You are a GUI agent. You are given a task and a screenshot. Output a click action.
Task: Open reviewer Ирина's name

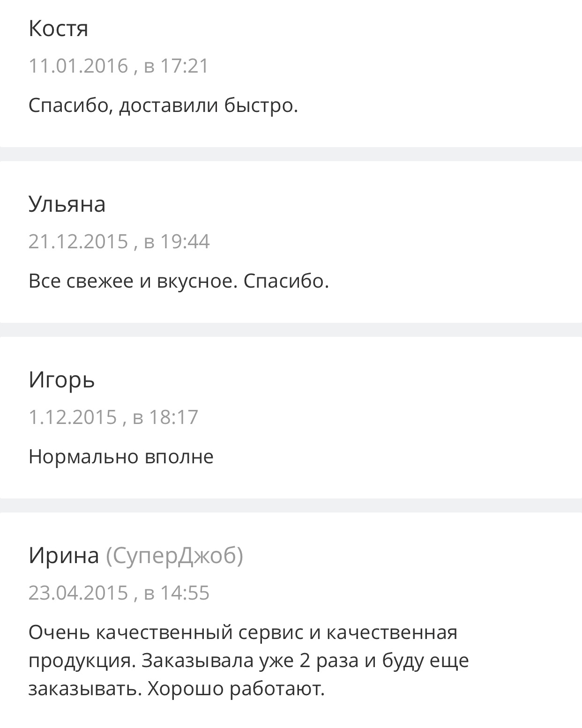[x=64, y=556]
